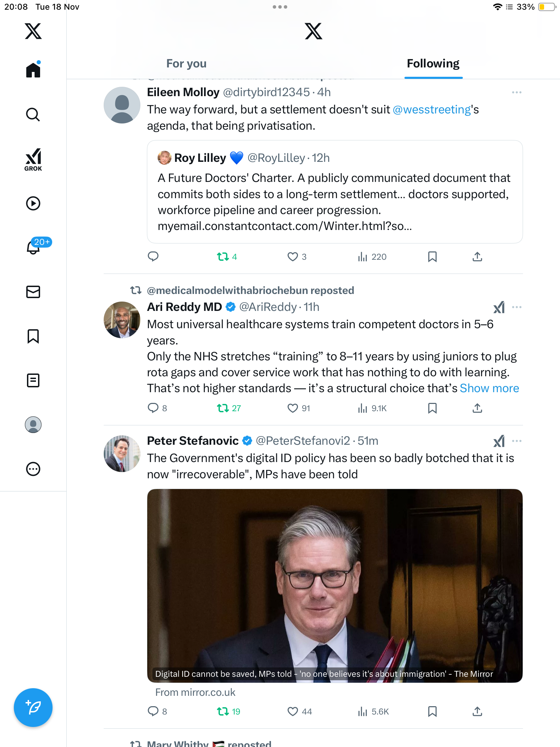The height and width of the screenshot is (747, 560).
Task: Open the search icon in sidebar
Action: coord(33,114)
